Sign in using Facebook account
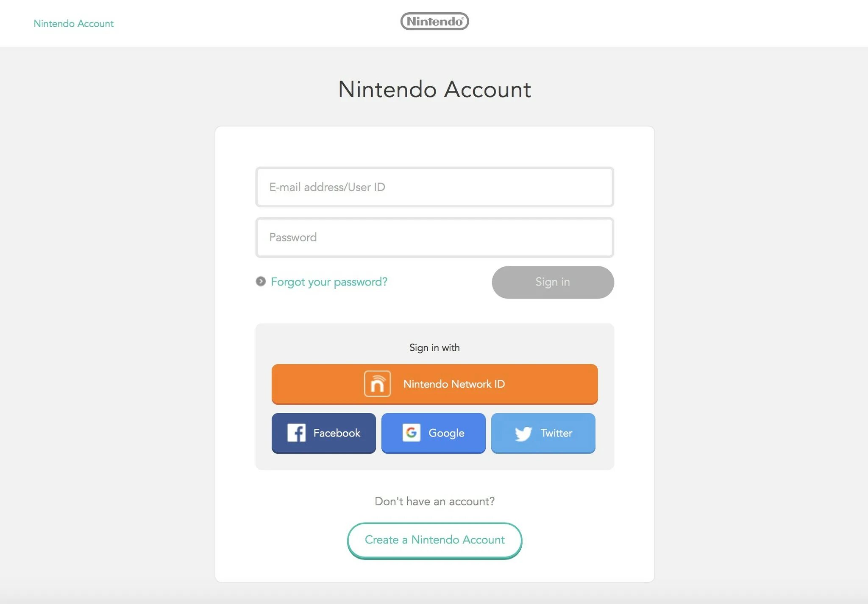This screenshot has height=604, width=868. point(325,433)
